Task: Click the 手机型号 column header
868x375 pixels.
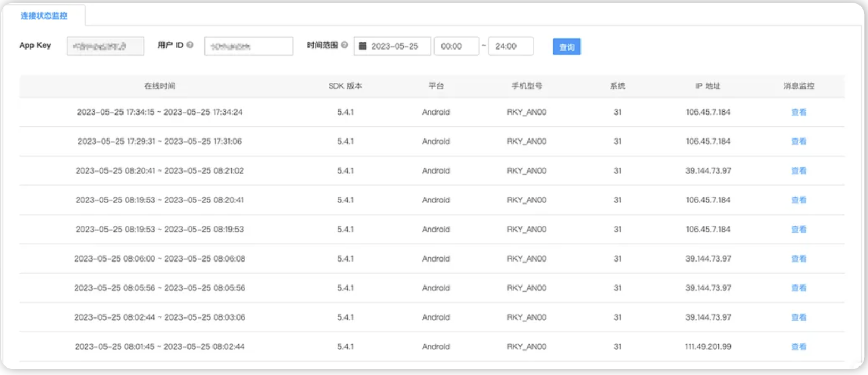Action: coord(527,86)
